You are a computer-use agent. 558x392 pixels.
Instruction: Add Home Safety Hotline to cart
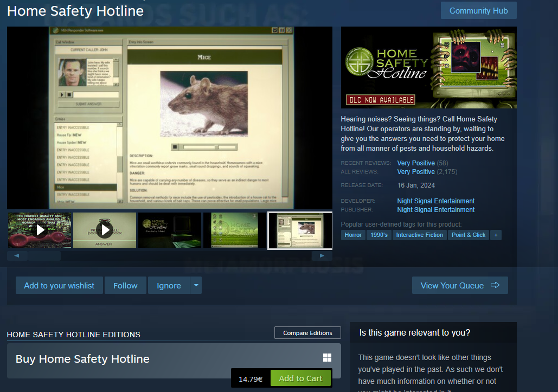(301, 378)
